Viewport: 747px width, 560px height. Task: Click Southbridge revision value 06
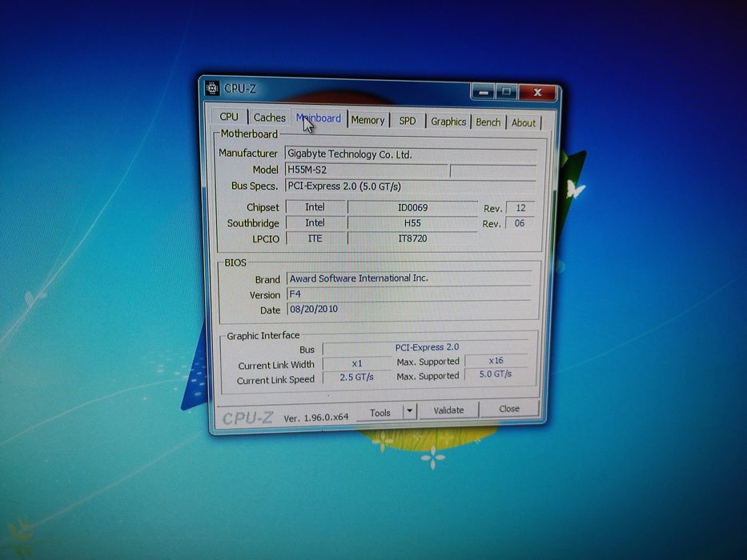click(520, 223)
